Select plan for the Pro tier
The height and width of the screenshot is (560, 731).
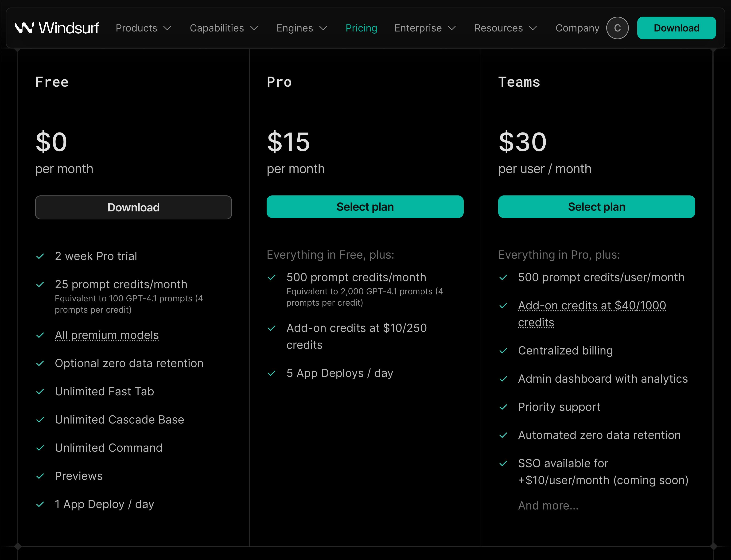tap(365, 207)
